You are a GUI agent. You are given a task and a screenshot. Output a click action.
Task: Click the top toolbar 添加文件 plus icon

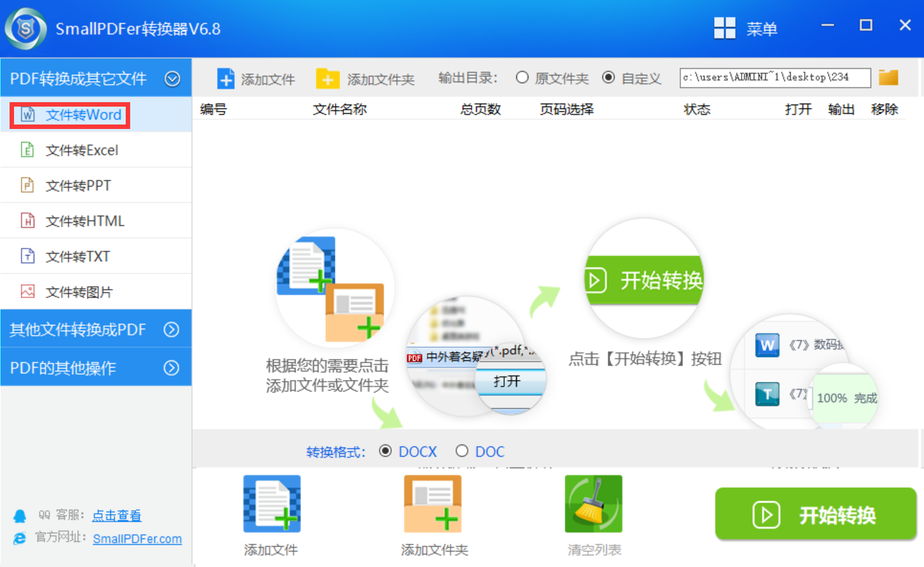pyautogui.click(x=226, y=79)
